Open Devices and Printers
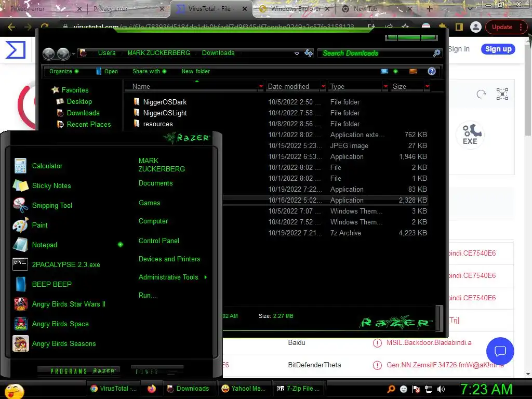 point(169,259)
